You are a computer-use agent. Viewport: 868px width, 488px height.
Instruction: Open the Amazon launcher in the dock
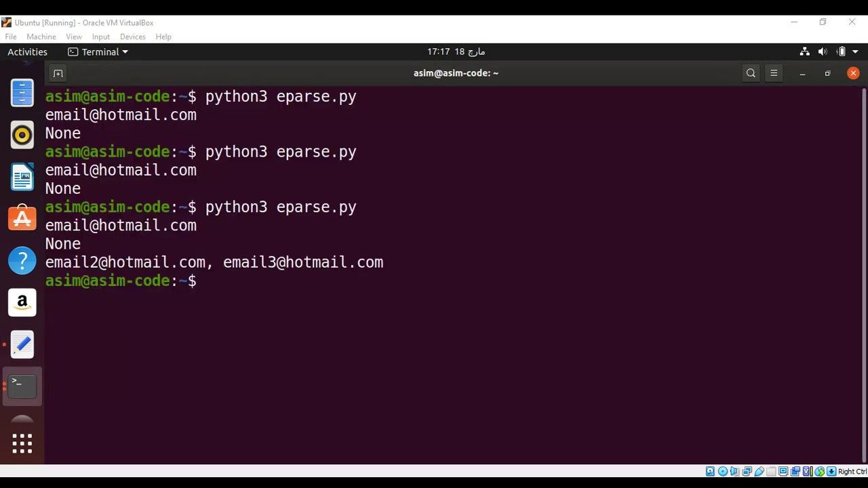22,302
